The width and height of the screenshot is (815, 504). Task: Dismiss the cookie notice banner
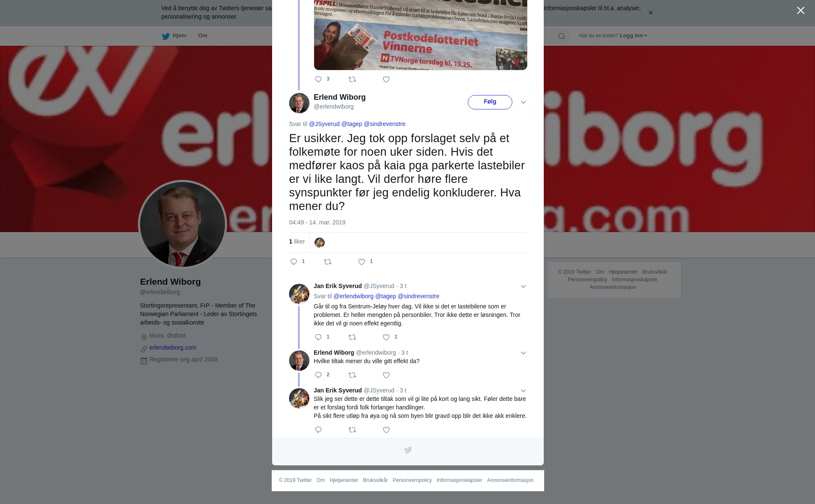click(x=650, y=13)
